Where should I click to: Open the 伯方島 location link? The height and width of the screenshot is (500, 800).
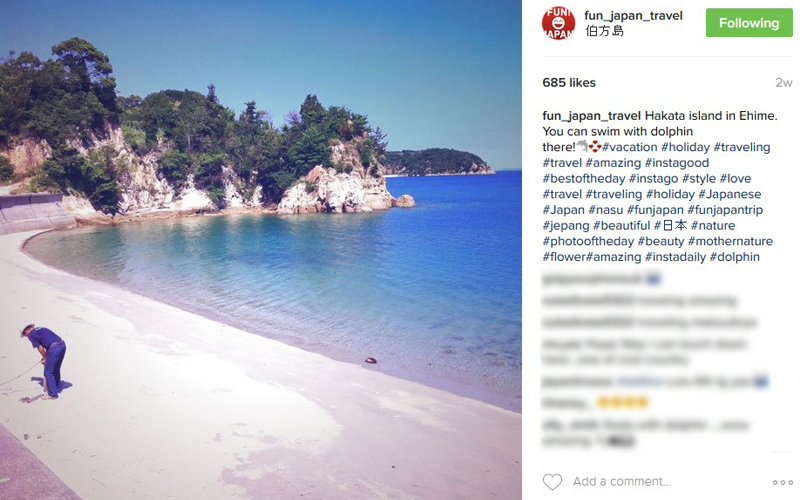click(x=604, y=31)
